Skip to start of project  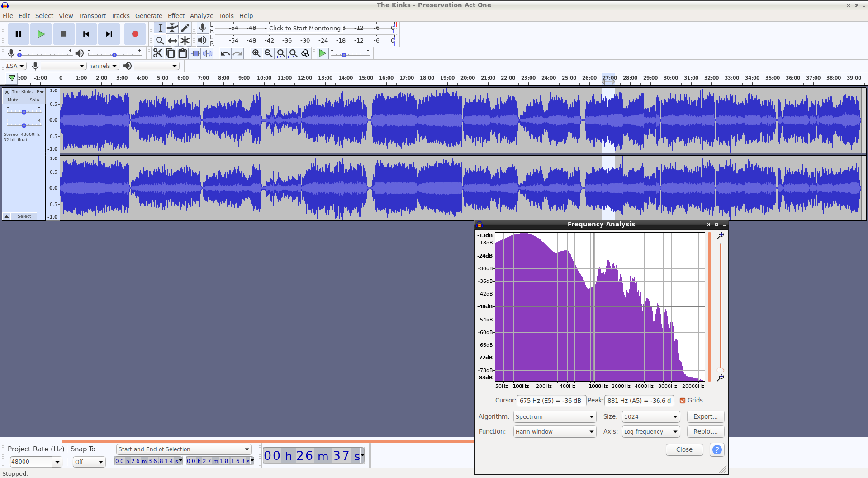(x=86, y=34)
